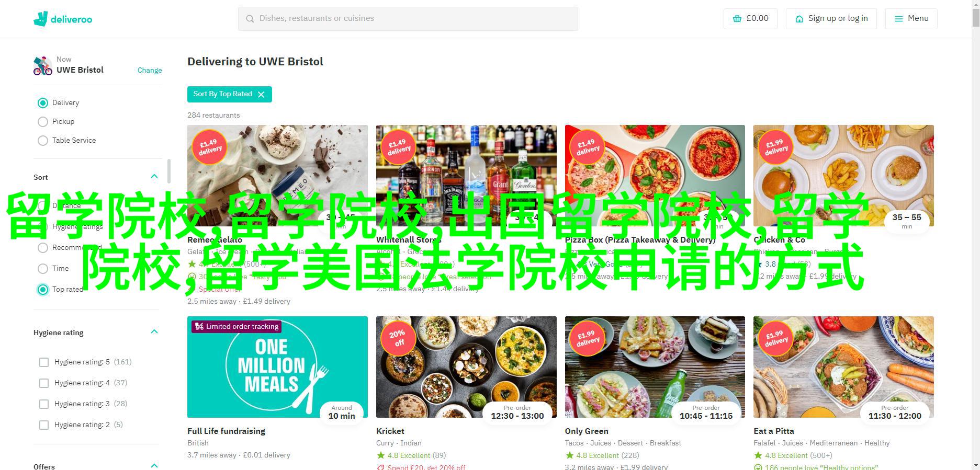Screen dimensions: 980x470
Task: Tick the Hygiene rating: 5 checkbox
Action: pyautogui.click(x=44, y=362)
